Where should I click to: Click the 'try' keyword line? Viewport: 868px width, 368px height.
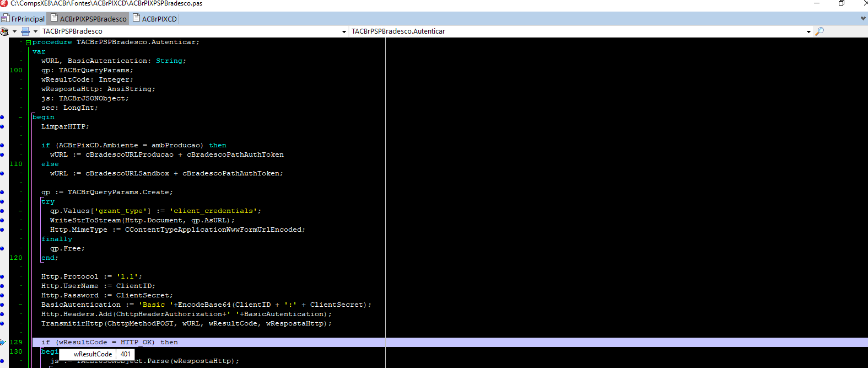coord(48,201)
